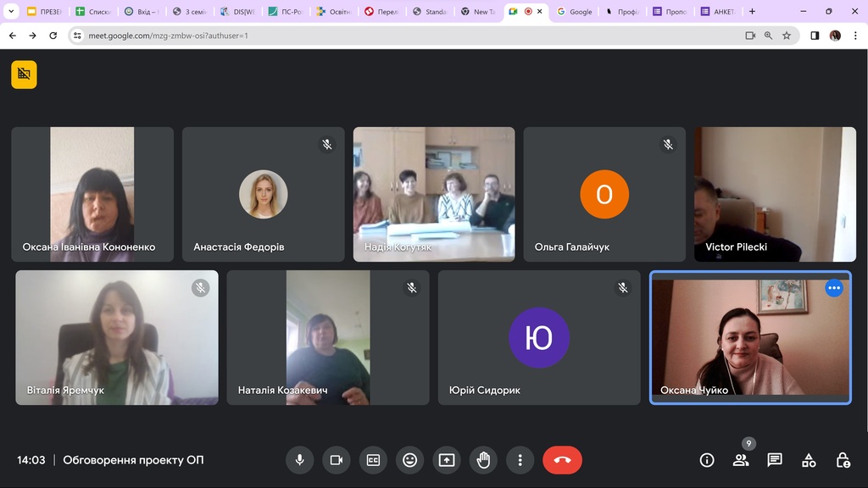Viewport: 868px width, 488px height.
Task: Open the chat messages panel
Action: click(x=775, y=460)
